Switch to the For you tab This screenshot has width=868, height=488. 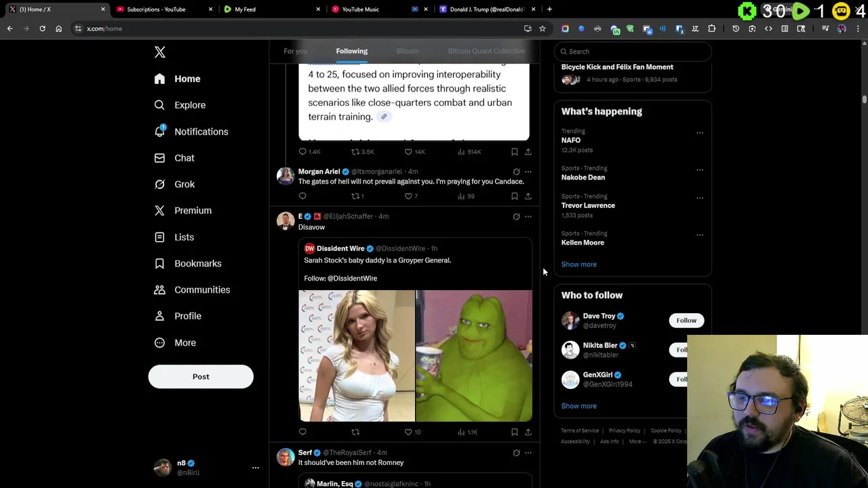pyautogui.click(x=295, y=51)
